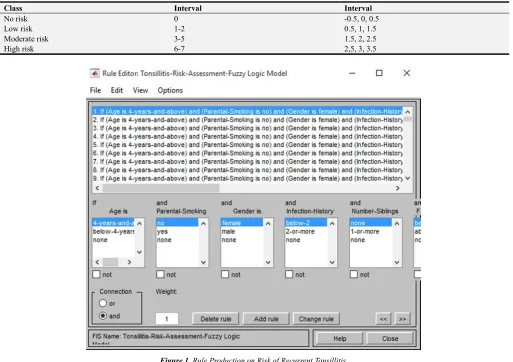Select rule 3 in the rule list
Image resolution: width=513 pixels, height=362 pixels.
[x=248, y=128]
